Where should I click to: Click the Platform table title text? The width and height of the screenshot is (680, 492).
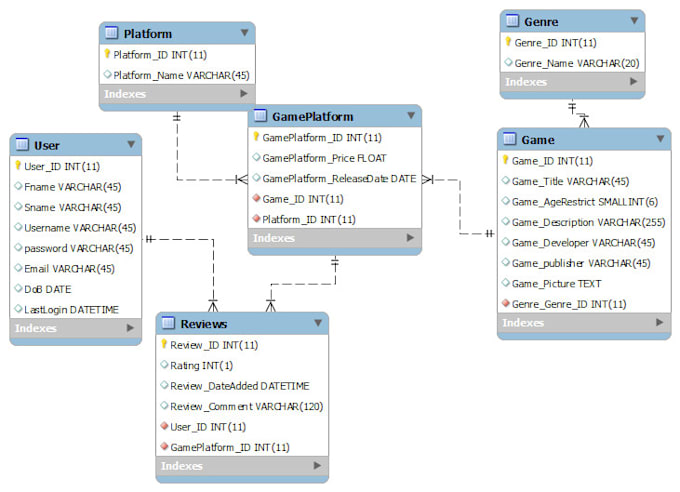(147, 34)
